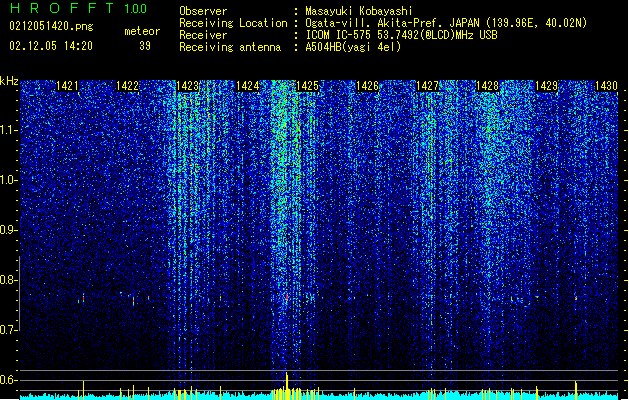Click the version number 1.0.0
The image size is (629, 400).
[x=136, y=9]
